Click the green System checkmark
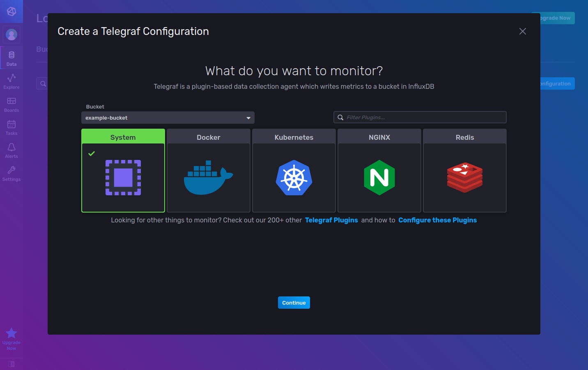 coord(91,153)
